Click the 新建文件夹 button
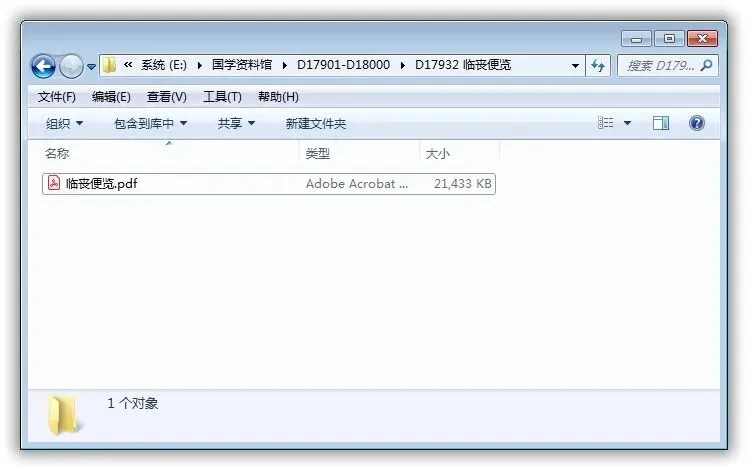The height and width of the screenshot is (470, 748). click(x=315, y=124)
